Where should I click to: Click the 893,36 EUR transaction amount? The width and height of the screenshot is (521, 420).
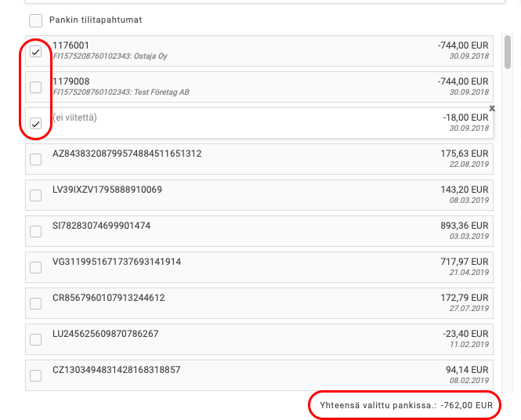(x=465, y=226)
